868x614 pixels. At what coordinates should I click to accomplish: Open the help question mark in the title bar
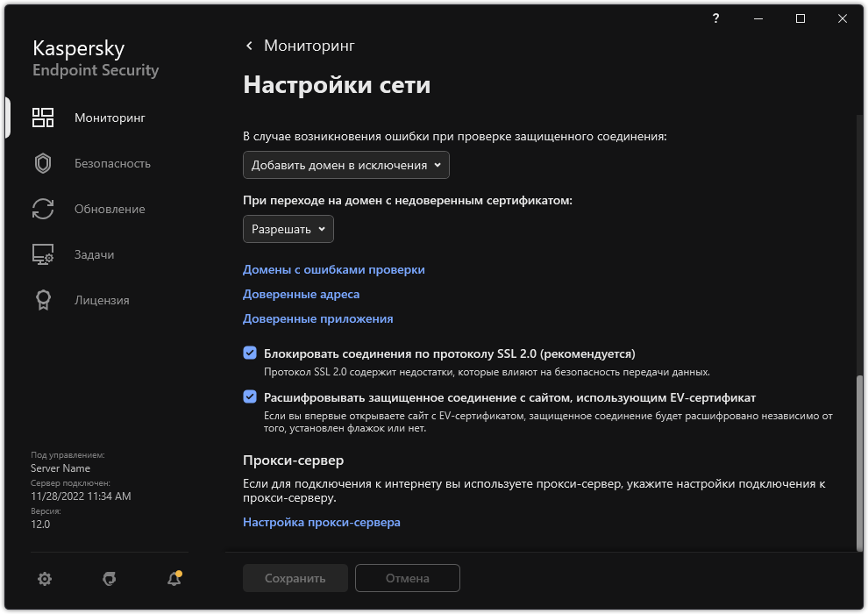(x=715, y=18)
